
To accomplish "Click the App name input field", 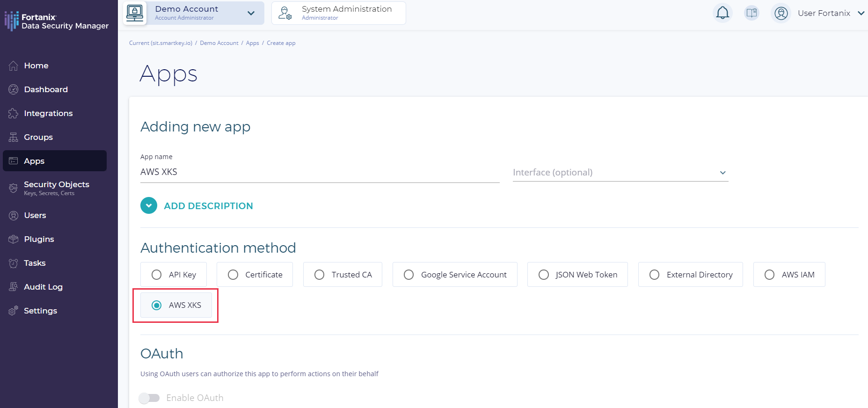I will point(320,172).
